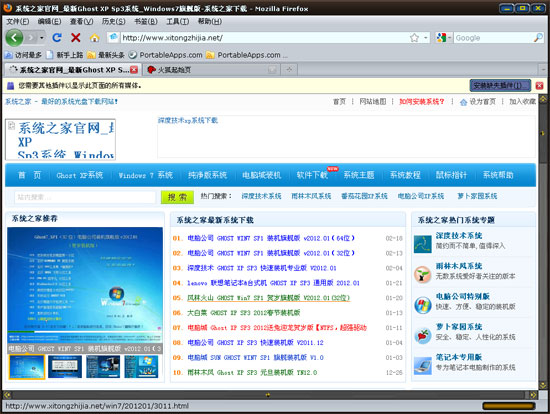Open the list-all-tabs dropdown at tab bar end
Screen dimensions: 550x414
pyautogui.click(x=543, y=69)
